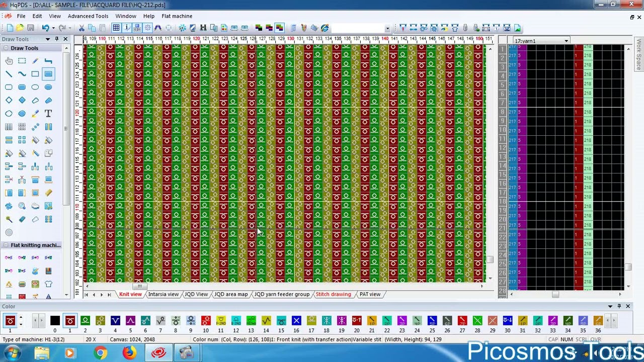Switch to the JQD View tab

pyautogui.click(x=196, y=294)
